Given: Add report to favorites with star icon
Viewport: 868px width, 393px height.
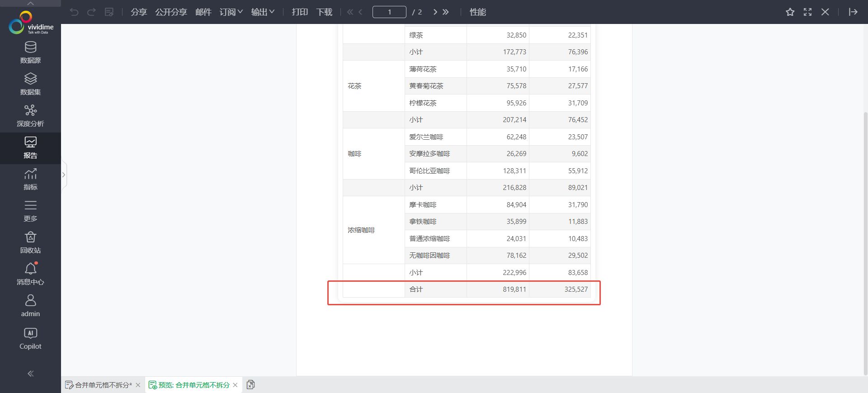Looking at the screenshot, I should tap(790, 12).
